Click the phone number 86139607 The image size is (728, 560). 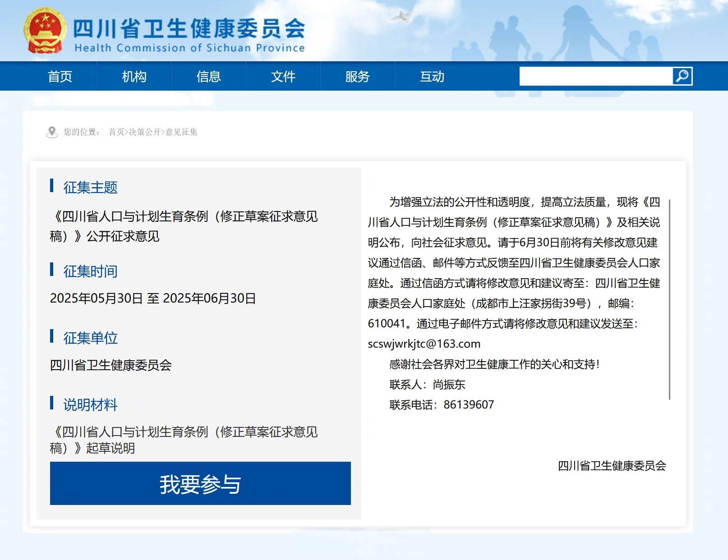[469, 404]
